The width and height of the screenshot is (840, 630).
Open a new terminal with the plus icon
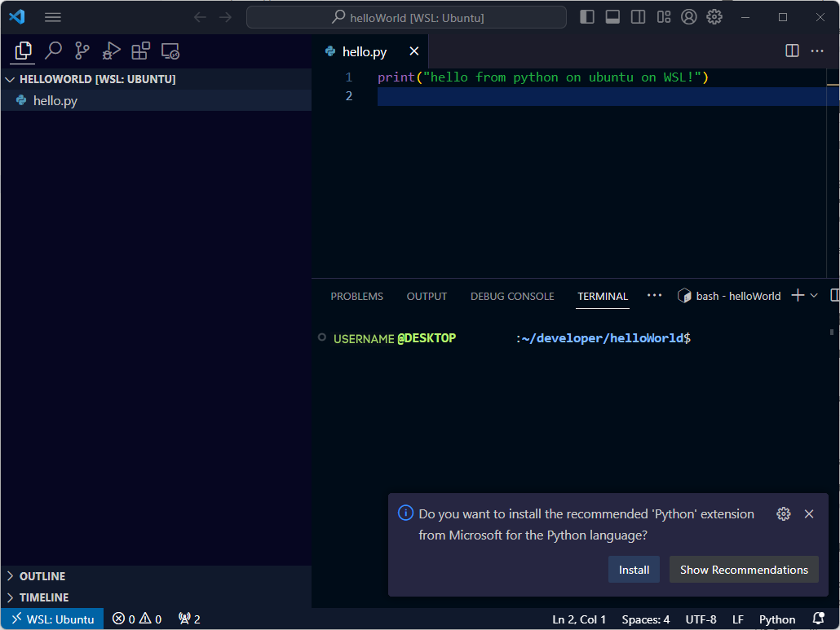[x=796, y=295]
